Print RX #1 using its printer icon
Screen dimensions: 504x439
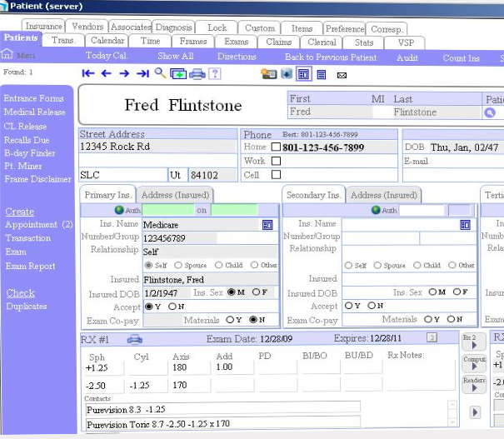coord(134,338)
